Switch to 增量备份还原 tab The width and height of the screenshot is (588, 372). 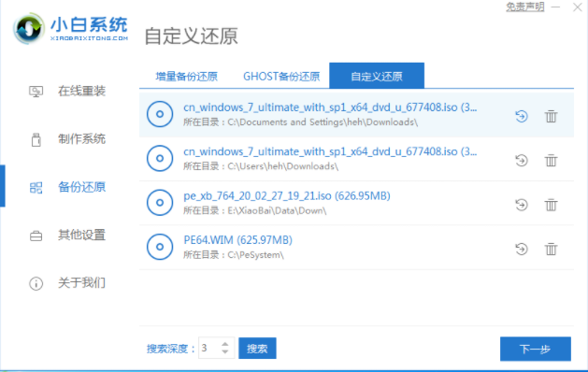click(x=187, y=77)
